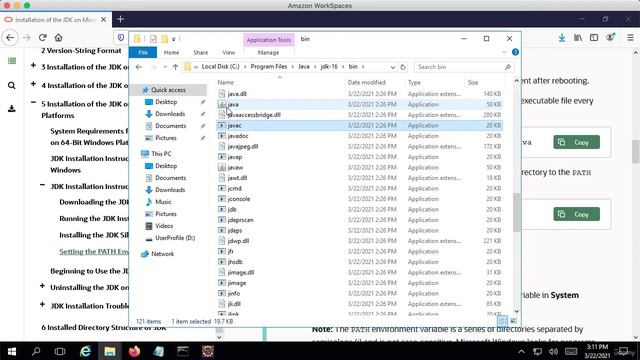Expand address bar history dropdown
640x360 pixels.
[x=392, y=67]
